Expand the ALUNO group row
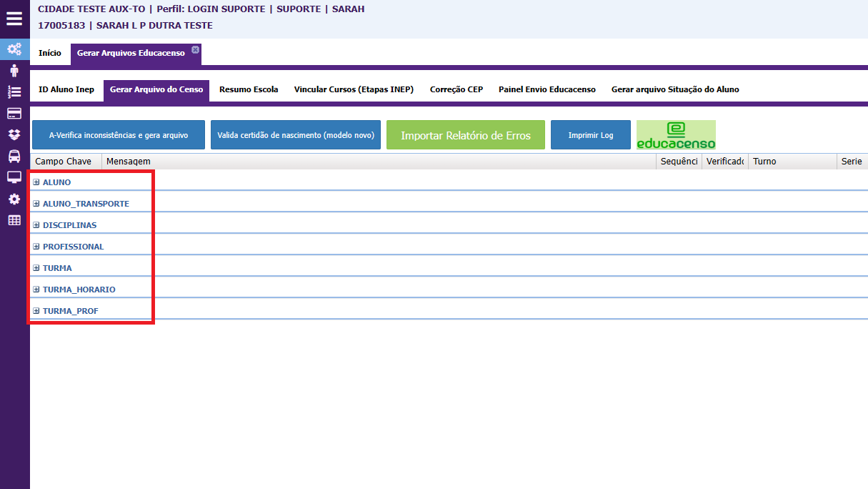868x489 pixels. pos(36,182)
